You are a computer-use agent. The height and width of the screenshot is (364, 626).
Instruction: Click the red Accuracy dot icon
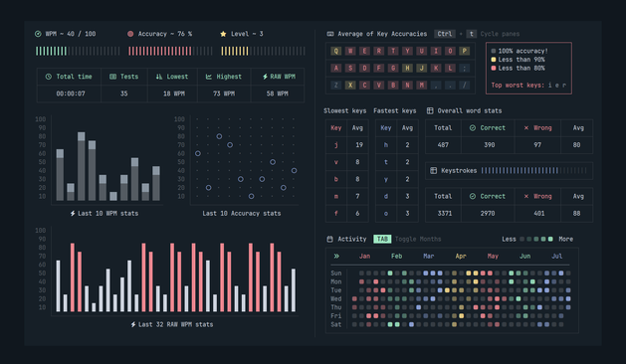click(130, 34)
